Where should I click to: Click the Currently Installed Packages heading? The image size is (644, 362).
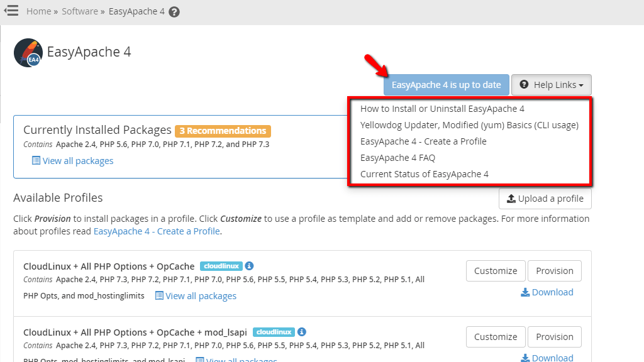point(97,130)
